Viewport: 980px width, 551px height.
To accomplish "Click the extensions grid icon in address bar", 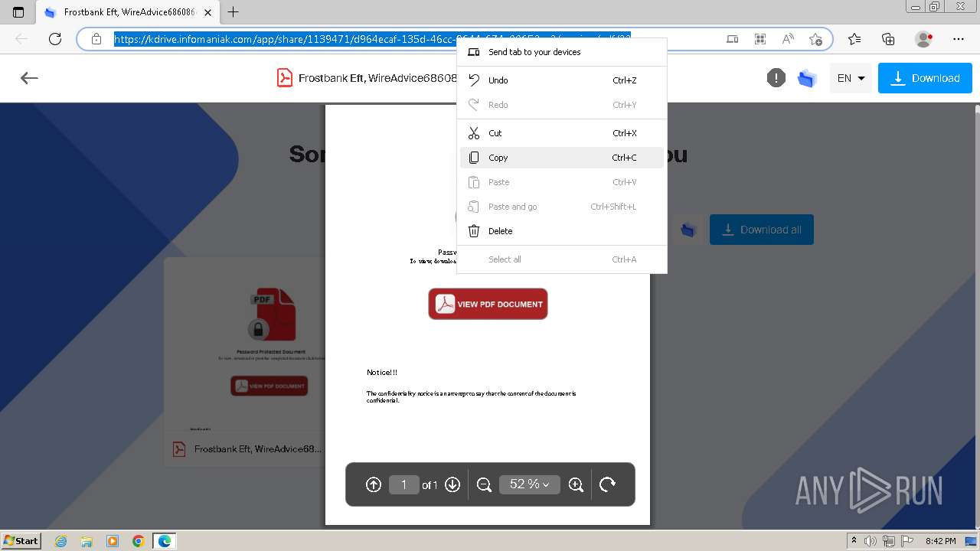I will point(760,39).
